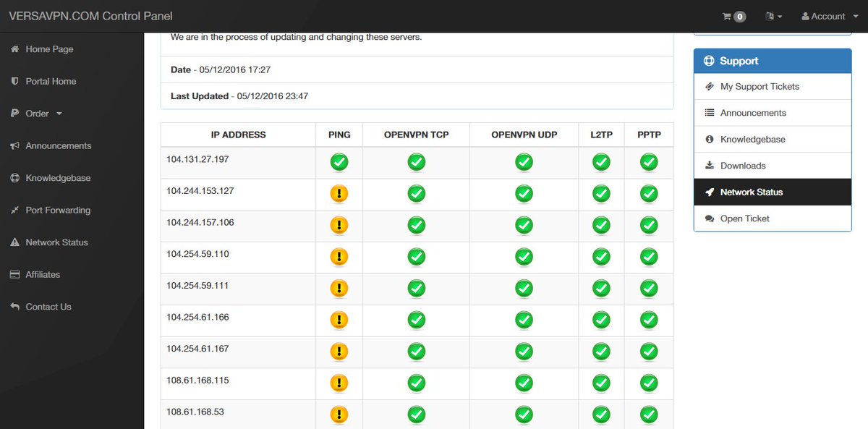Open the Home Page from the sidebar
This screenshot has height=429, width=868.
point(48,49)
